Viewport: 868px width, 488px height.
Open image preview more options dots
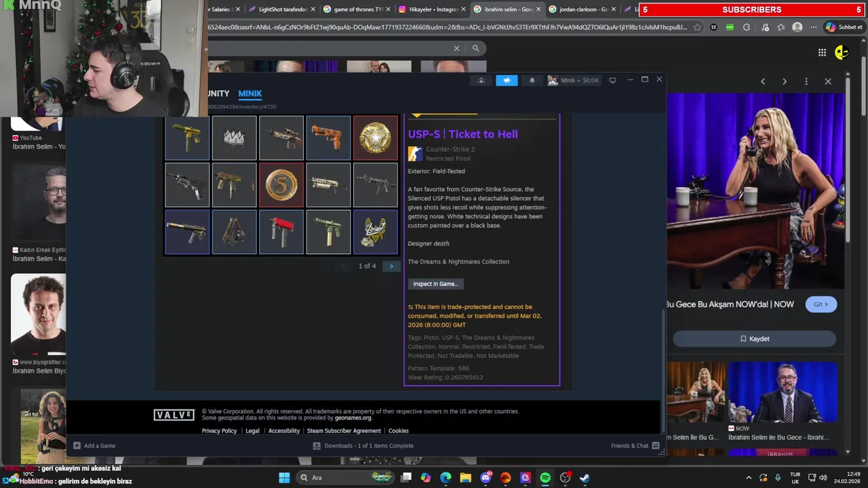(806, 81)
